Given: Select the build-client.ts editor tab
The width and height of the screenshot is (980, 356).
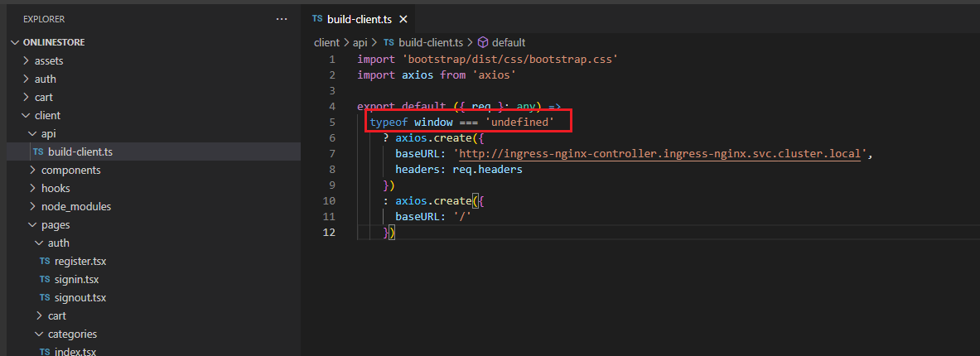Looking at the screenshot, I should (359, 19).
